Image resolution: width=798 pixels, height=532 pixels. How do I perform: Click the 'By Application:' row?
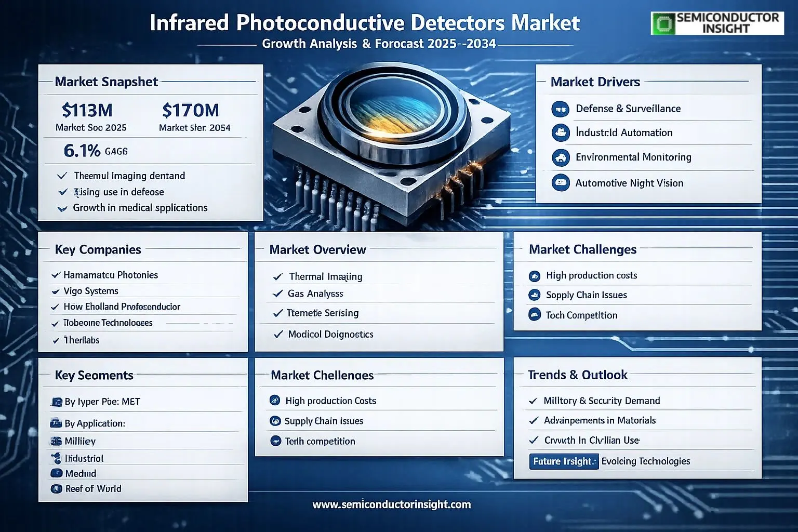(95, 423)
